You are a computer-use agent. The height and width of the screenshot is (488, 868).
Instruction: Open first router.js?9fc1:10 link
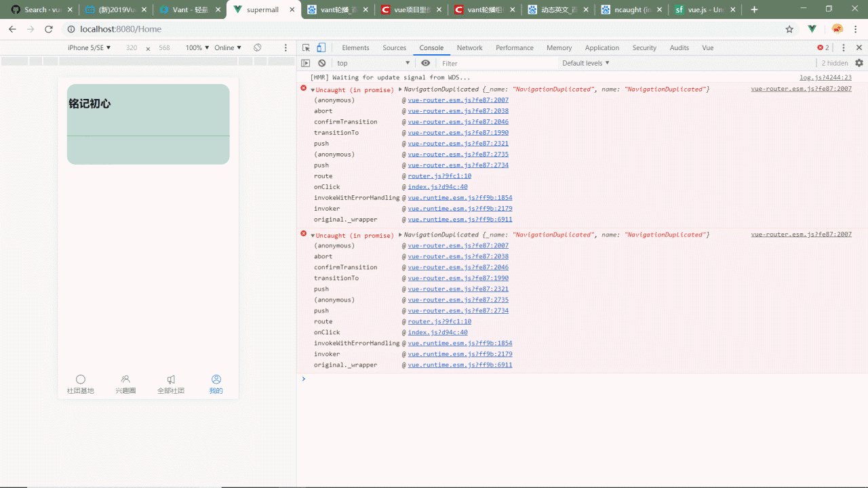(x=439, y=176)
